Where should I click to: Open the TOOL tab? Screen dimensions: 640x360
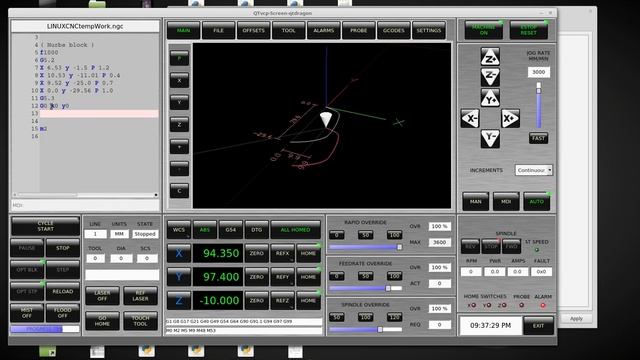point(289,31)
